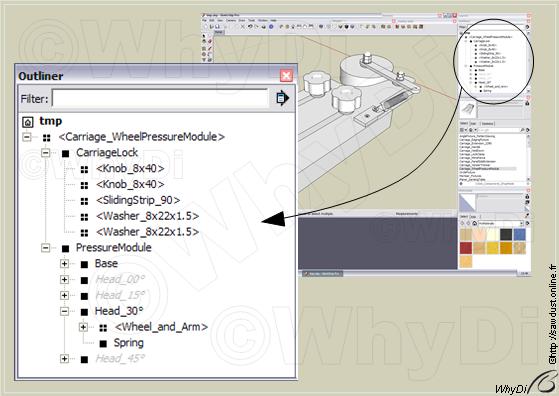Click the Base group icon
The height and width of the screenshot is (396, 559).
pos(84,264)
